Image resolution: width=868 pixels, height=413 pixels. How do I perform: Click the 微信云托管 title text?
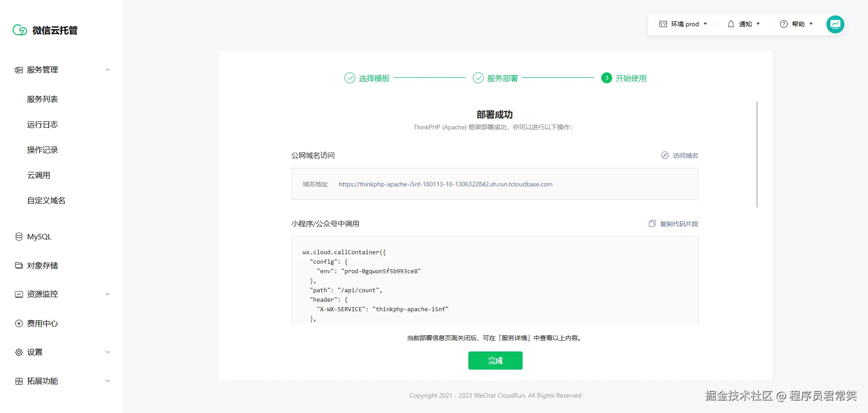tap(55, 30)
